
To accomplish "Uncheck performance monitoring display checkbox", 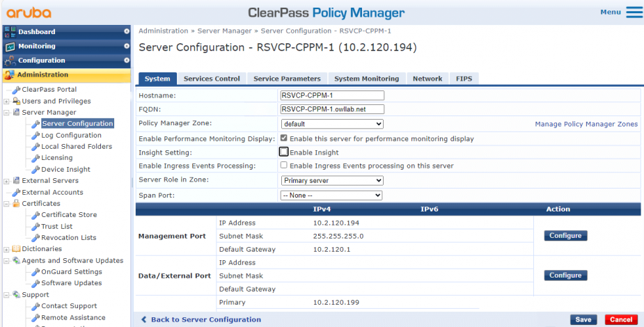I will click(283, 138).
